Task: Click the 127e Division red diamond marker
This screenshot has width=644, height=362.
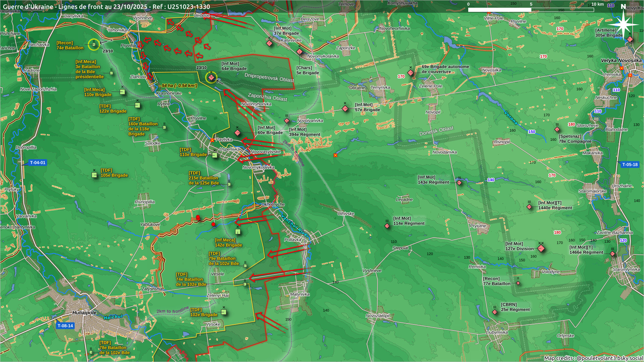Action: click(541, 248)
